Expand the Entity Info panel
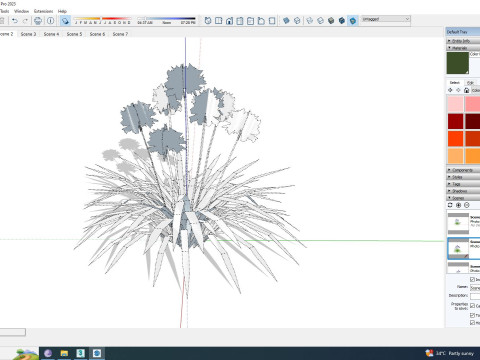This screenshot has height=360, width=480. [463, 41]
